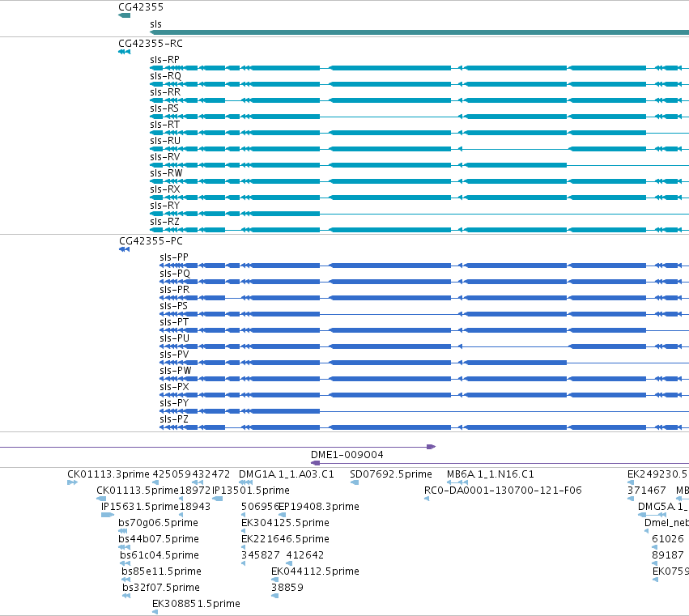Click the CK01113.5prime EST label
689x616 pixels.
tap(138, 491)
